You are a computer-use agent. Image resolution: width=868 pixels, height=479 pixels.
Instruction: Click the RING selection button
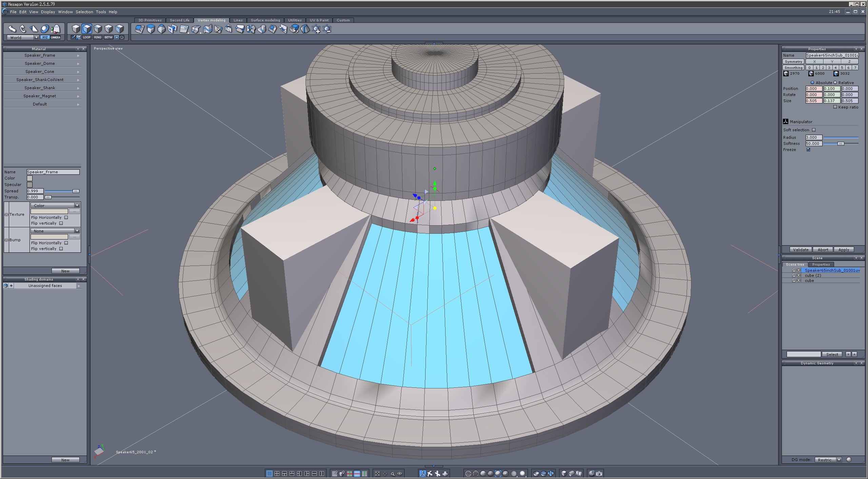(98, 37)
